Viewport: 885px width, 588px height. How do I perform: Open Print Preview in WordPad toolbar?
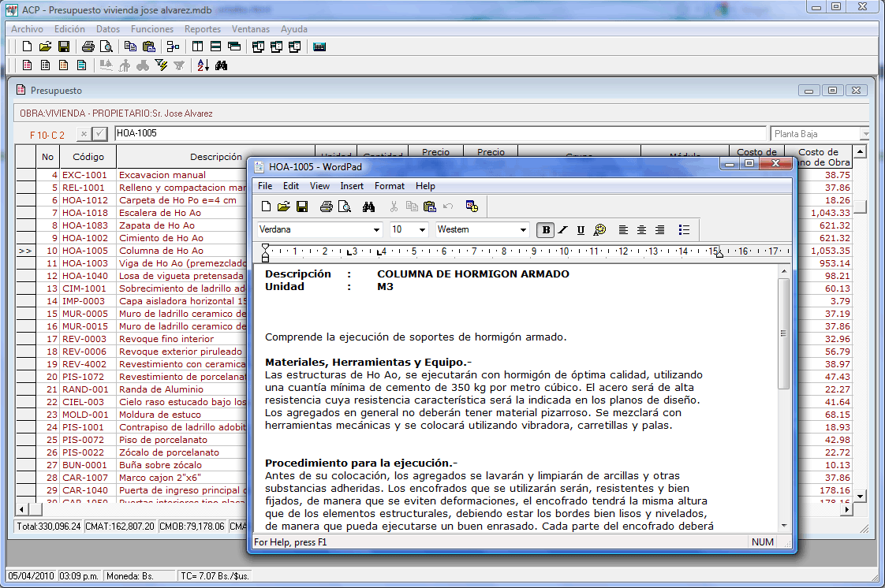click(x=344, y=207)
